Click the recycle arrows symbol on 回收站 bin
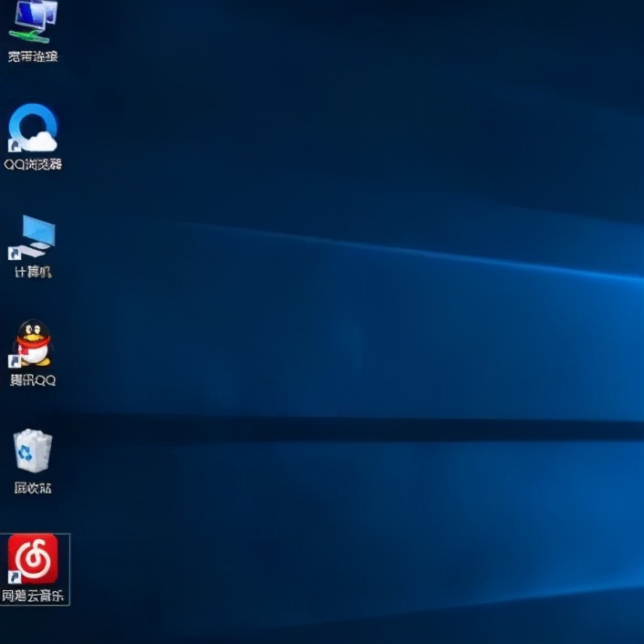644x644 pixels. [x=33, y=453]
